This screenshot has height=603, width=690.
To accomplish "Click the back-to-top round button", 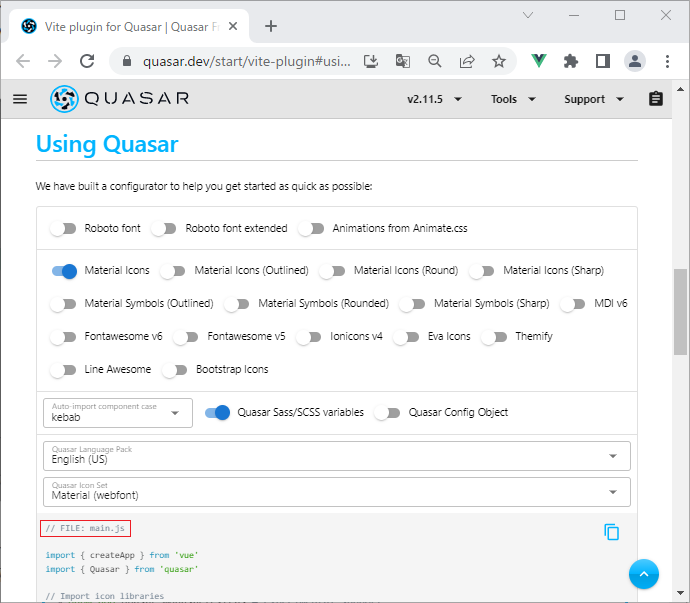I will [643, 574].
